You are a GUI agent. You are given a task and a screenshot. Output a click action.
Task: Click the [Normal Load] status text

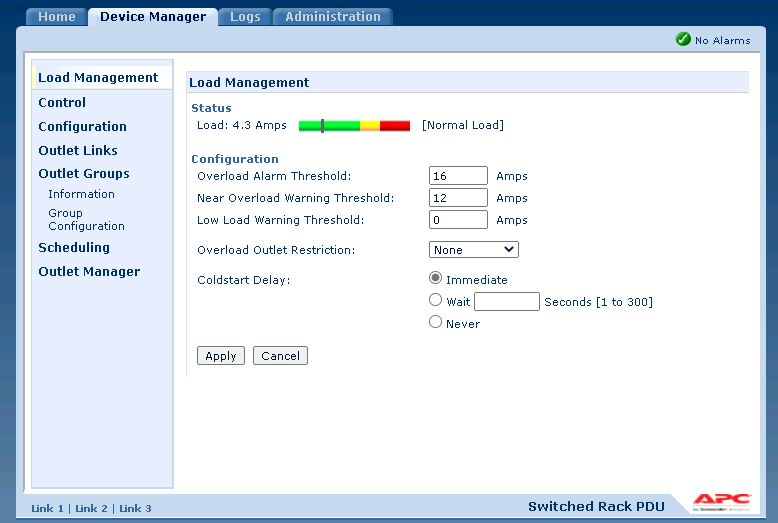point(463,125)
